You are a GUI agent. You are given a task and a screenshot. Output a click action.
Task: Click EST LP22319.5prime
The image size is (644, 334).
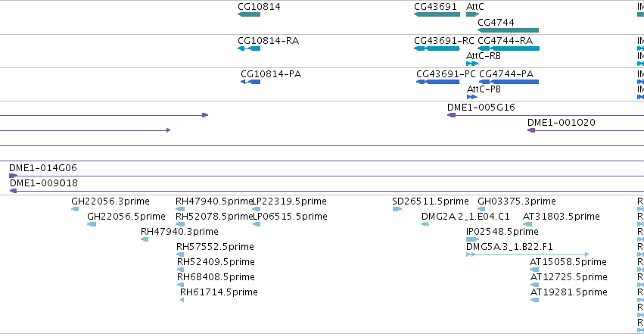tap(257, 209)
